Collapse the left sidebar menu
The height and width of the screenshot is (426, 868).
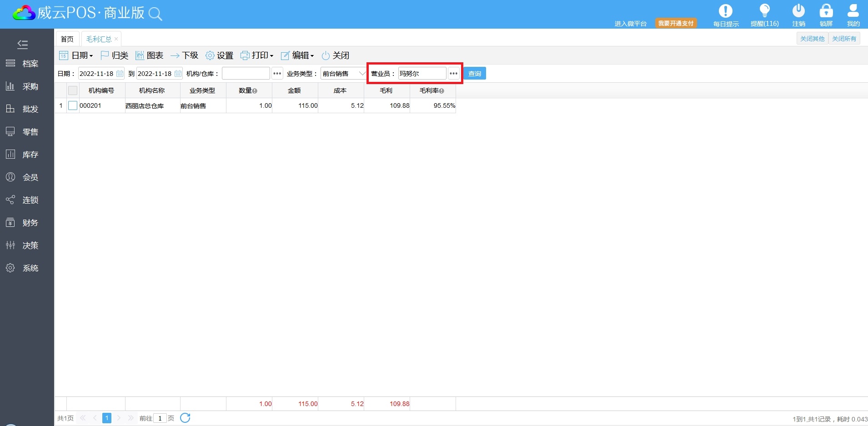22,44
